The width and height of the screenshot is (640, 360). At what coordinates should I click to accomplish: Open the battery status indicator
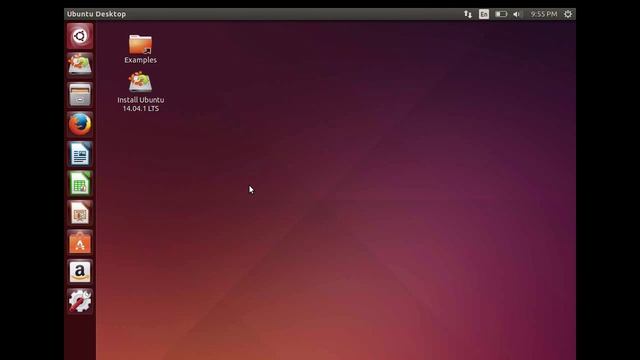coord(501,14)
